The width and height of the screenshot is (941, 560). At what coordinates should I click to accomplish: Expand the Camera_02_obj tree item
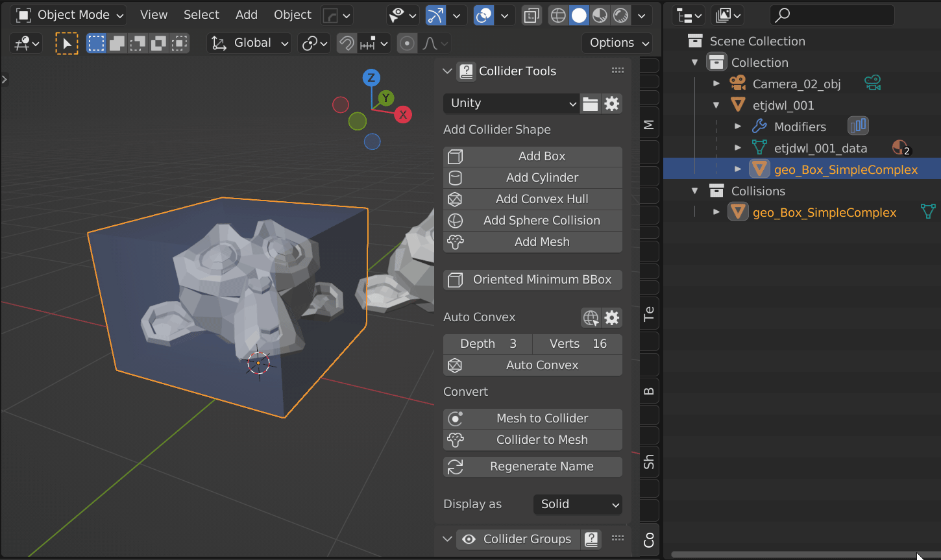coord(716,84)
